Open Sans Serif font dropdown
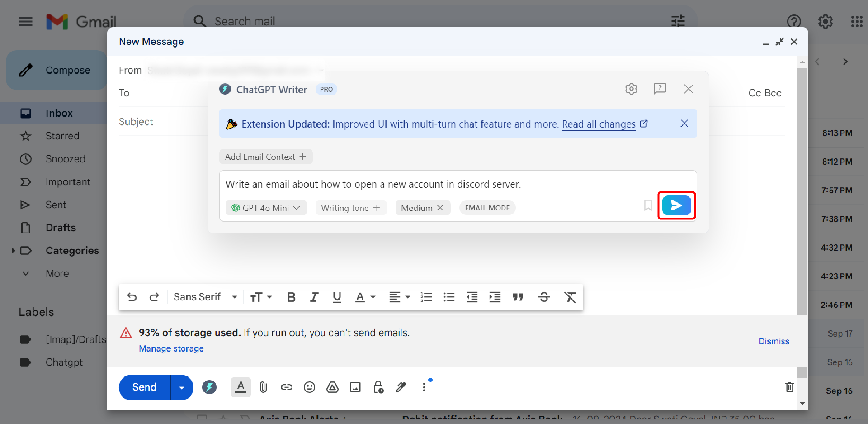Image resolution: width=868 pixels, height=424 pixels. tap(206, 297)
